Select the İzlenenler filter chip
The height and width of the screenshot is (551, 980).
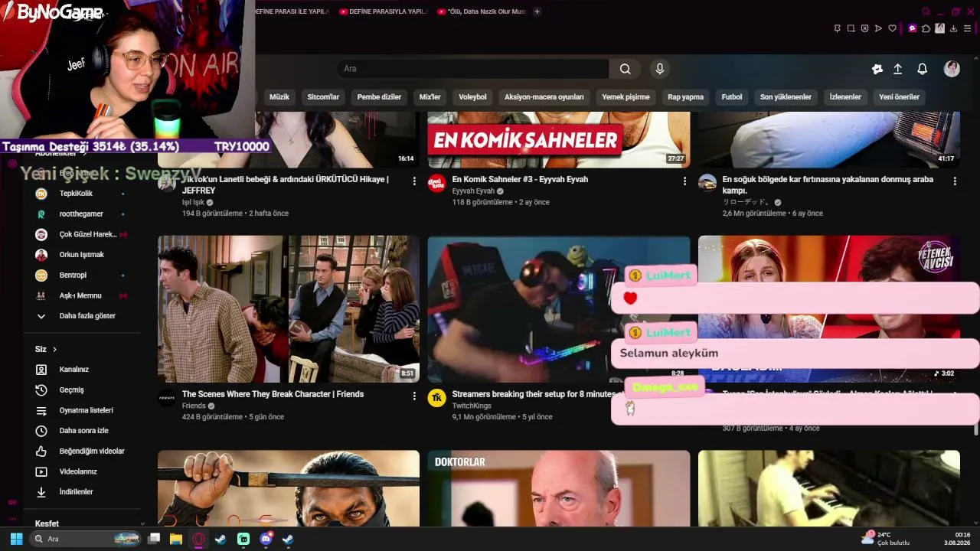tap(845, 97)
